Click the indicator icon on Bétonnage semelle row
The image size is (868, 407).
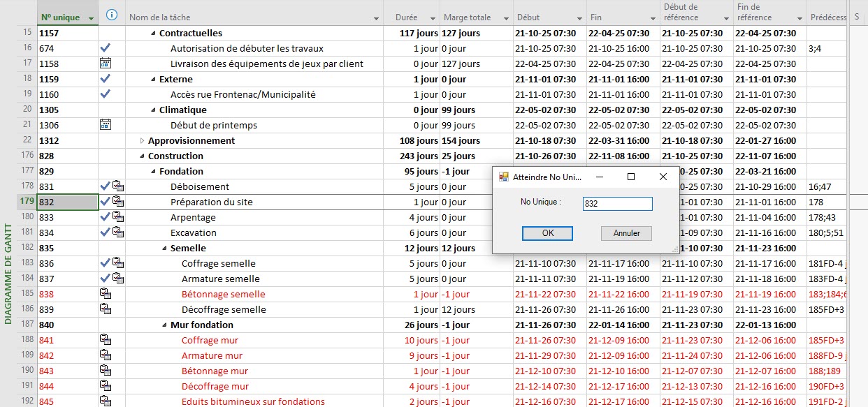coord(106,294)
